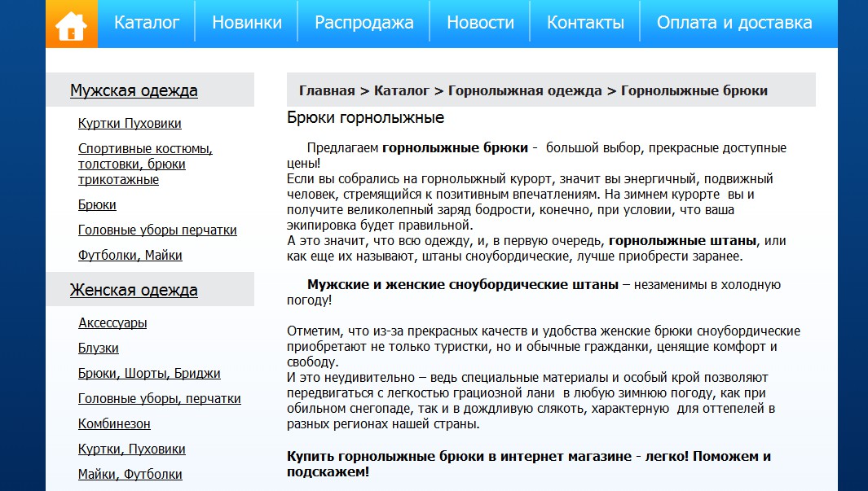Image resolution: width=868 pixels, height=491 pixels.
Task: Open the Контакты page
Action: click(x=585, y=23)
